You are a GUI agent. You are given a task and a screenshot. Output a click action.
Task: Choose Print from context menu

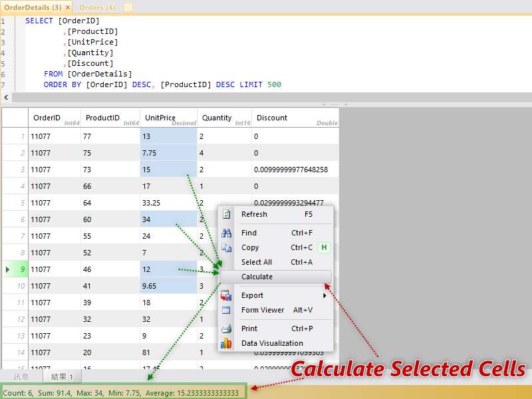[275, 329]
